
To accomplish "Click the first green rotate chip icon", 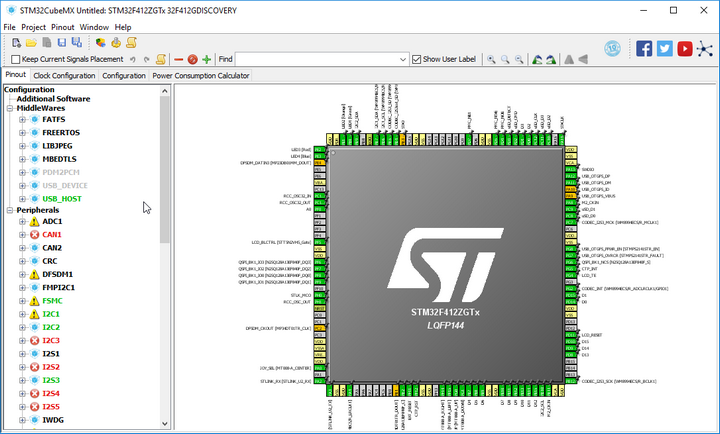I will coord(537,59).
